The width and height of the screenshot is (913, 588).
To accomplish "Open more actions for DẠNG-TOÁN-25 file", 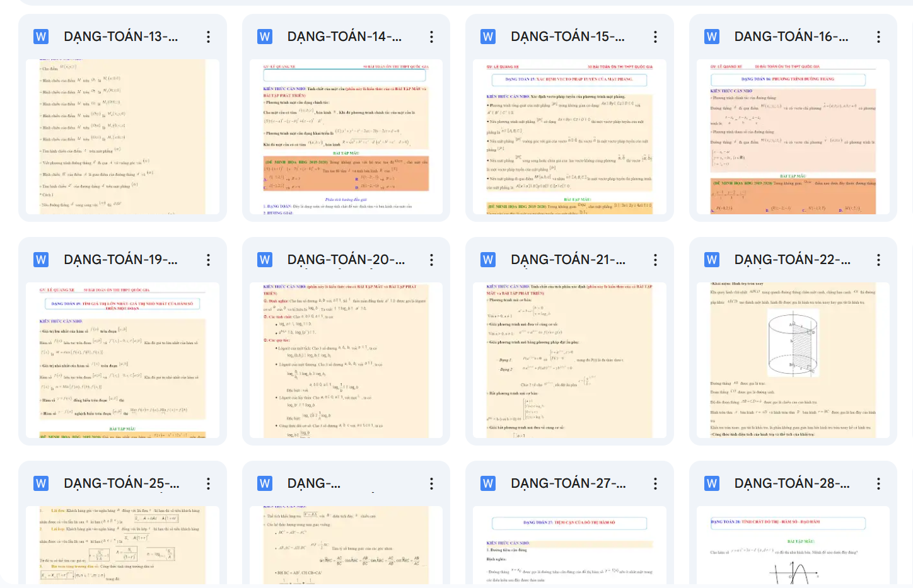I will [x=208, y=483].
